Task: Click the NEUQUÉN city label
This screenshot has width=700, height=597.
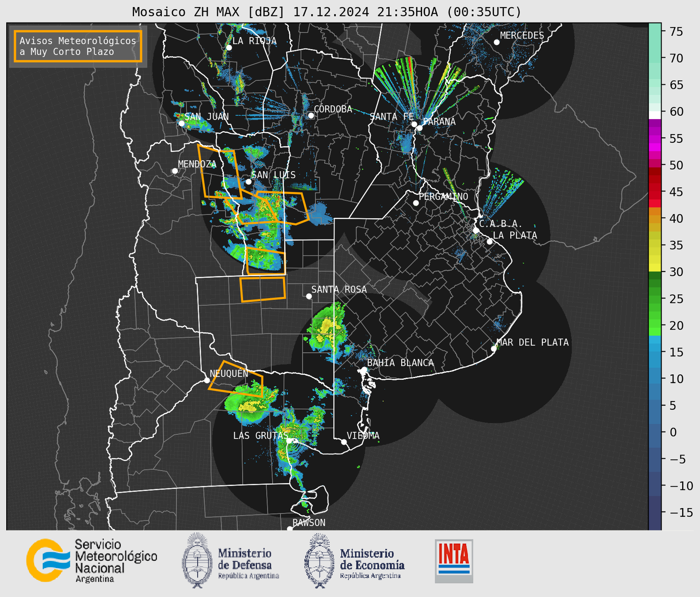Action: [229, 373]
